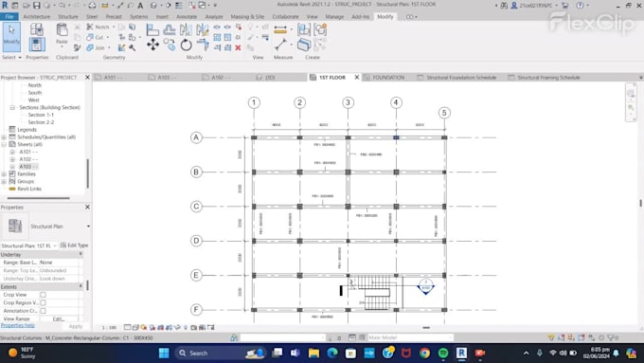644x363 pixels.
Task: Switch to the Collaborate ribbon tab
Action: point(285,16)
